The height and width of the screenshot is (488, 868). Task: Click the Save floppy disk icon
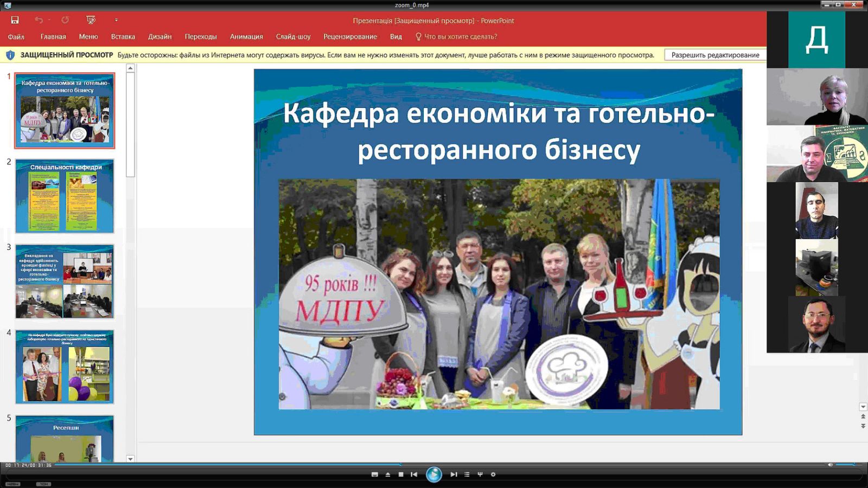pos(15,20)
